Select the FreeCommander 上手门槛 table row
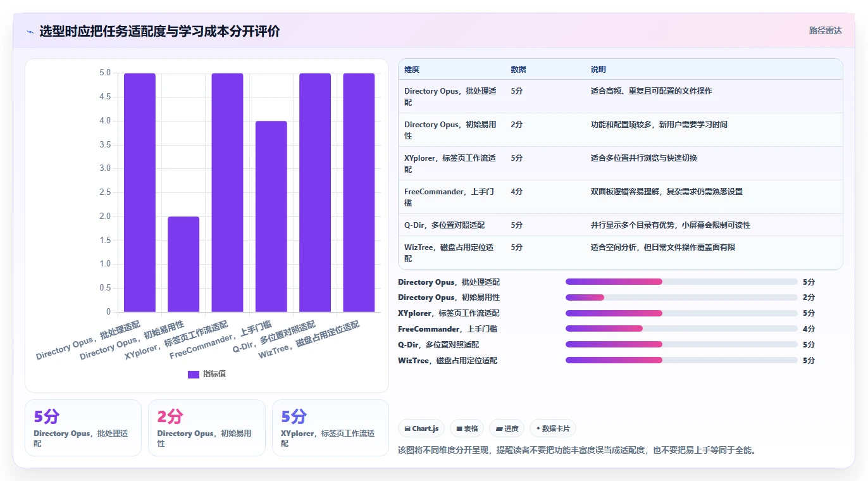Screen dimensions: 868x481 tap(620, 197)
